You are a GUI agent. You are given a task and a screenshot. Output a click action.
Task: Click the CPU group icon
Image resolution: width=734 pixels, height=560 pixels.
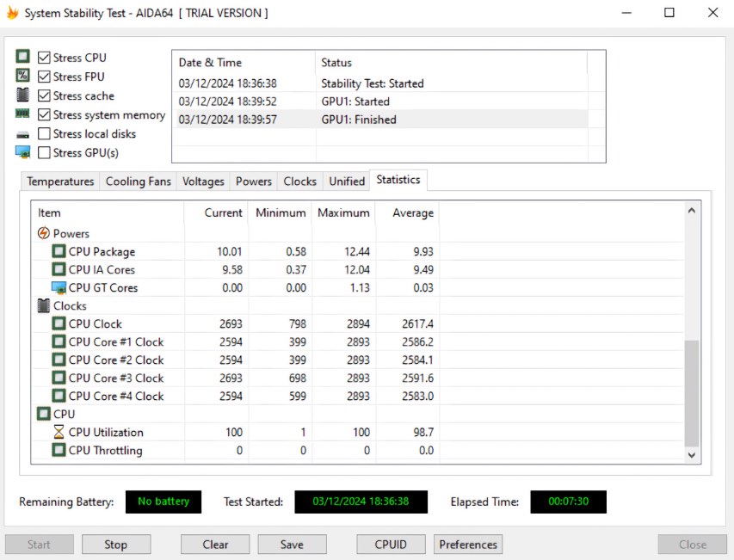[x=44, y=414]
